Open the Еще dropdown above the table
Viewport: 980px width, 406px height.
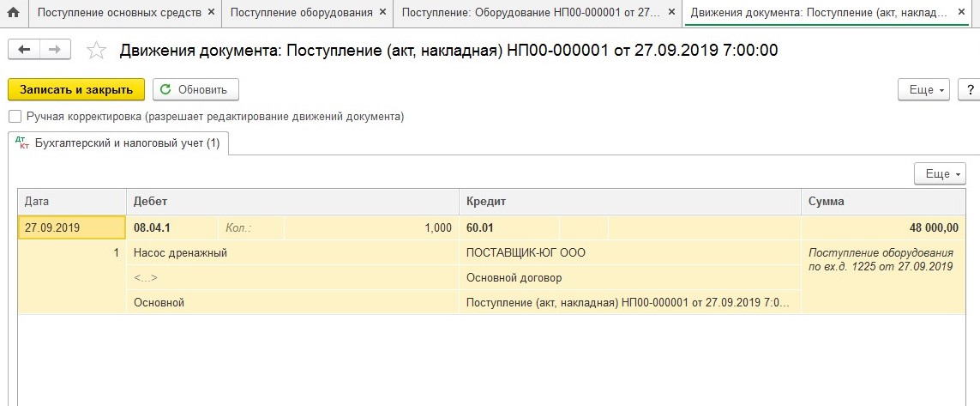(x=940, y=173)
